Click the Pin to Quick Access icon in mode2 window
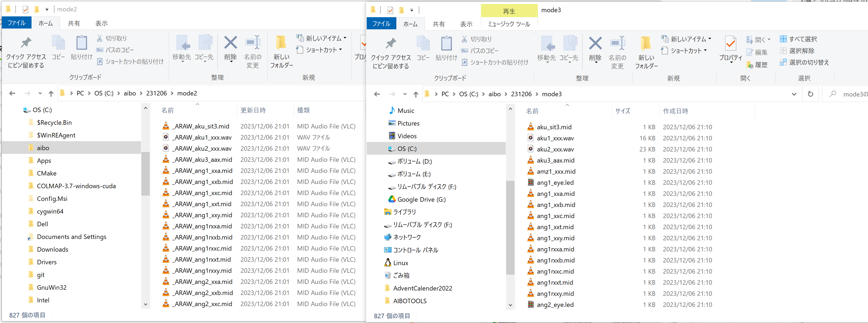This screenshot has width=868, height=323. click(26, 43)
